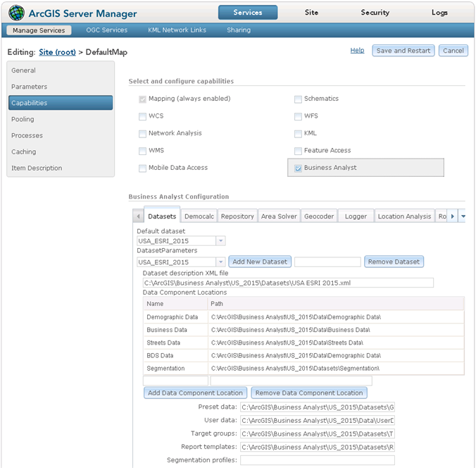The image size is (476, 468).
Task: Switch to the Area Solver tab
Action: [279, 216]
